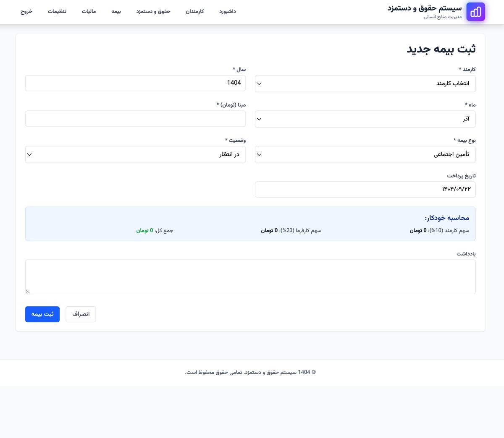
Task: Click خروج to log out
Action: coord(26,12)
